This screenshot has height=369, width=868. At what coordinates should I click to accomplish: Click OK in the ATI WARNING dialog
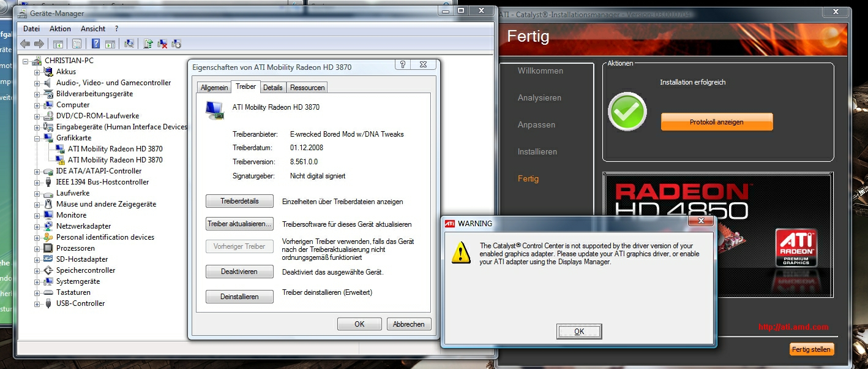click(579, 332)
